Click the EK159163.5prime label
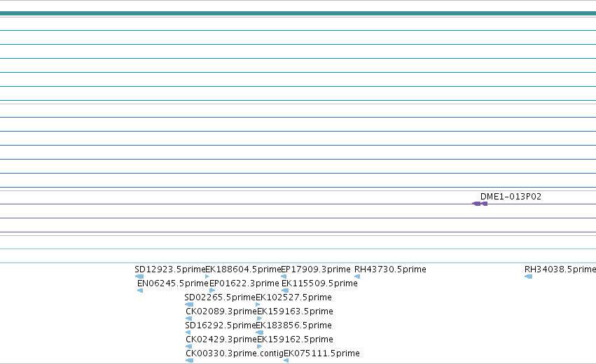The width and height of the screenshot is (596, 364). (x=296, y=311)
